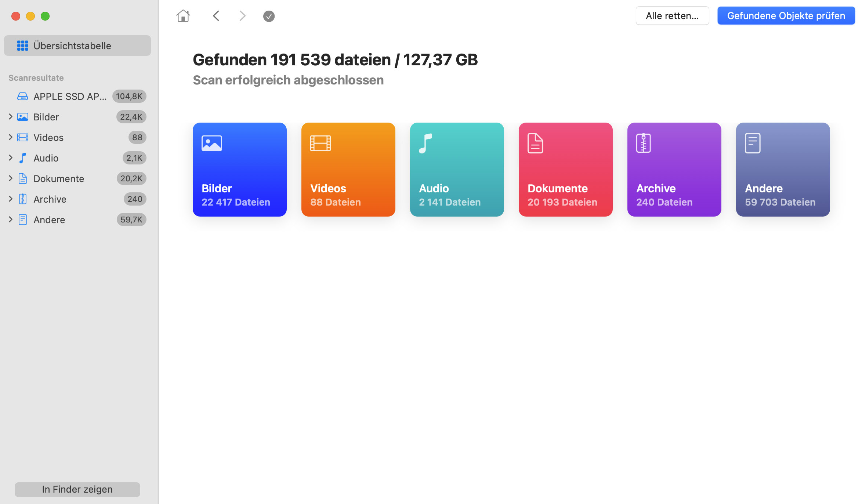The height and width of the screenshot is (504, 862).
Task: Click the Alle retten button
Action: [x=672, y=15]
